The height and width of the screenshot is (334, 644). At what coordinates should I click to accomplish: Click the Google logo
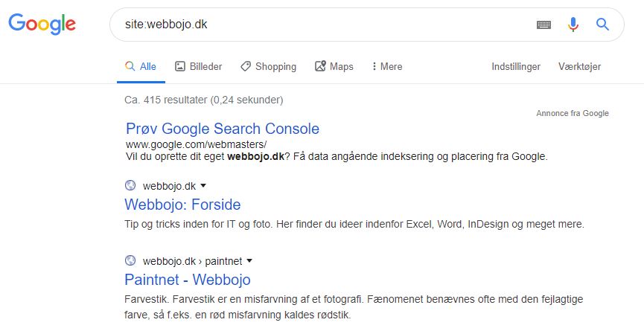(42, 24)
